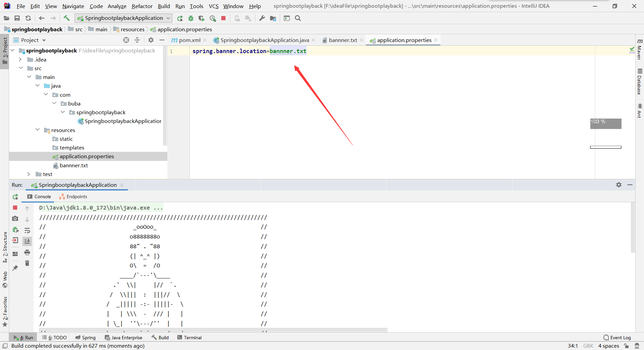Navigate back with the left arrow
This screenshot has width=644, height=350.
[42, 18]
